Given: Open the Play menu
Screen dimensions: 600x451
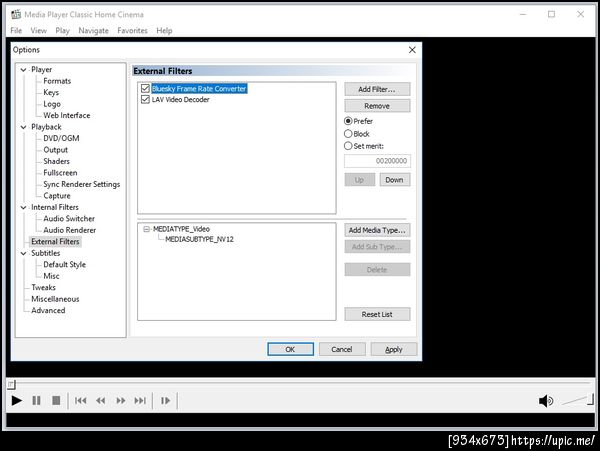Looking at the screenshot, I should (62, 31).
